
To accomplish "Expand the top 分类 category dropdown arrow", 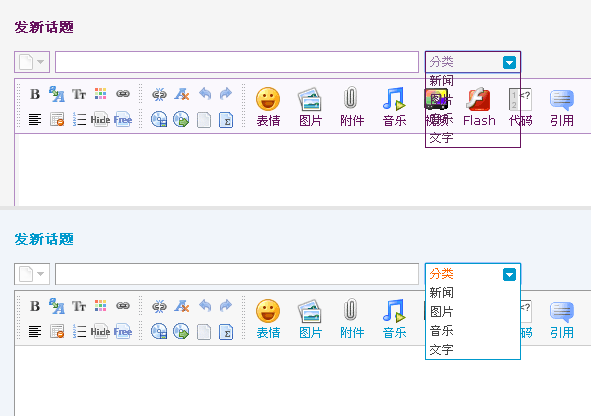I will (x=509, y=62).
